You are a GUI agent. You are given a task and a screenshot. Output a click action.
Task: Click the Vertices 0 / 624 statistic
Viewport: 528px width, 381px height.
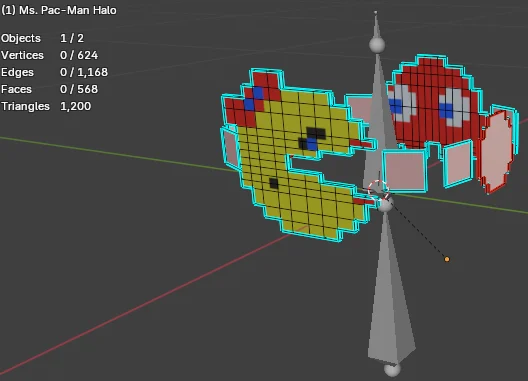49,55
